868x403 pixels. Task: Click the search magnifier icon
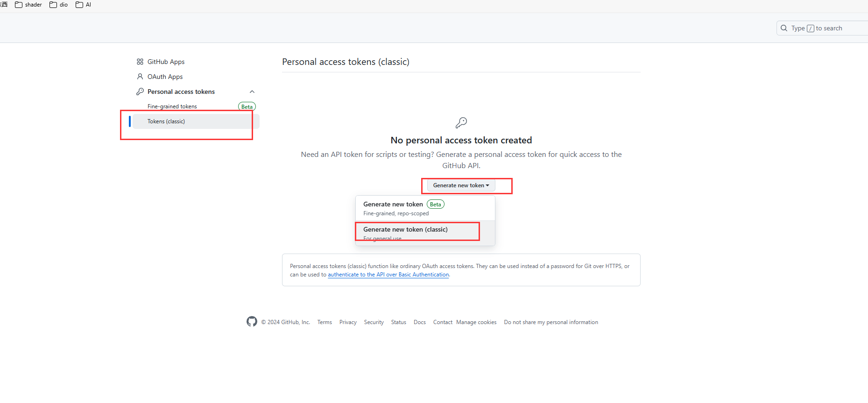point(784,28)
